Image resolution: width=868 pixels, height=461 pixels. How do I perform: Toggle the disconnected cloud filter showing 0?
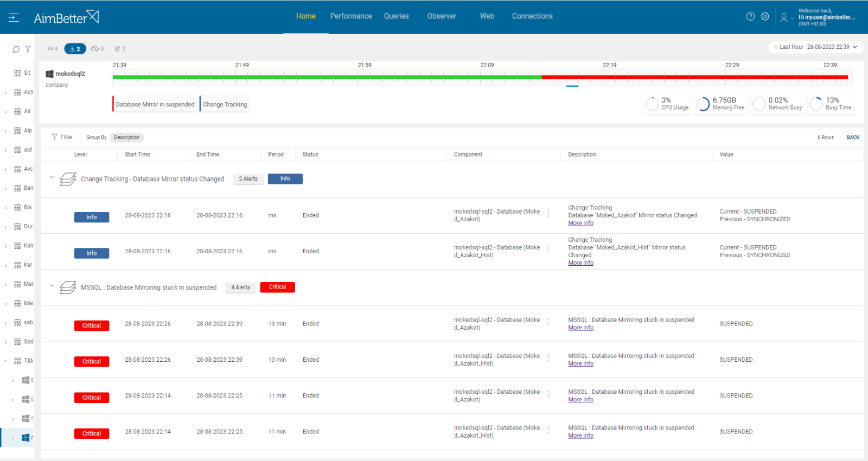point(98,49)
